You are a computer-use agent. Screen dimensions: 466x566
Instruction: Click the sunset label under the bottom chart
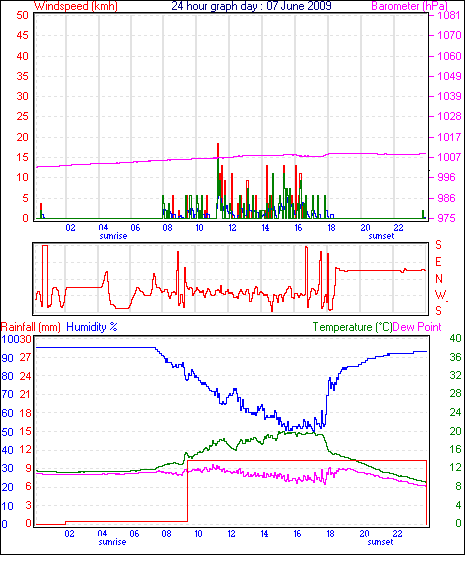click(x=380, y=542)
